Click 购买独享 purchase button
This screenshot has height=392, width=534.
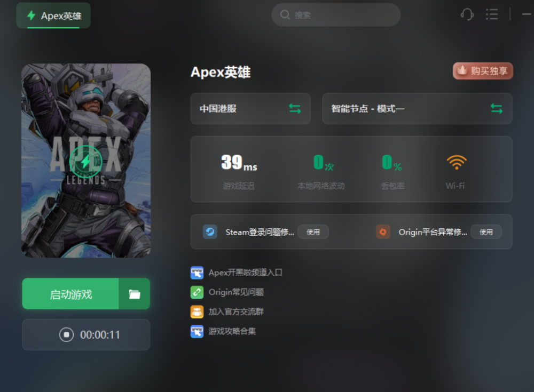[x=483, y=71]
